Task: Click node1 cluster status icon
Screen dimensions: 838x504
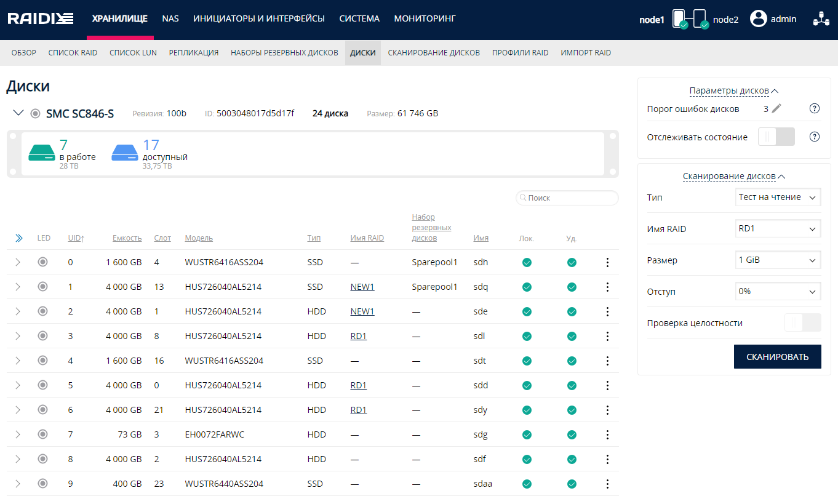Action: tap(679, 19)
